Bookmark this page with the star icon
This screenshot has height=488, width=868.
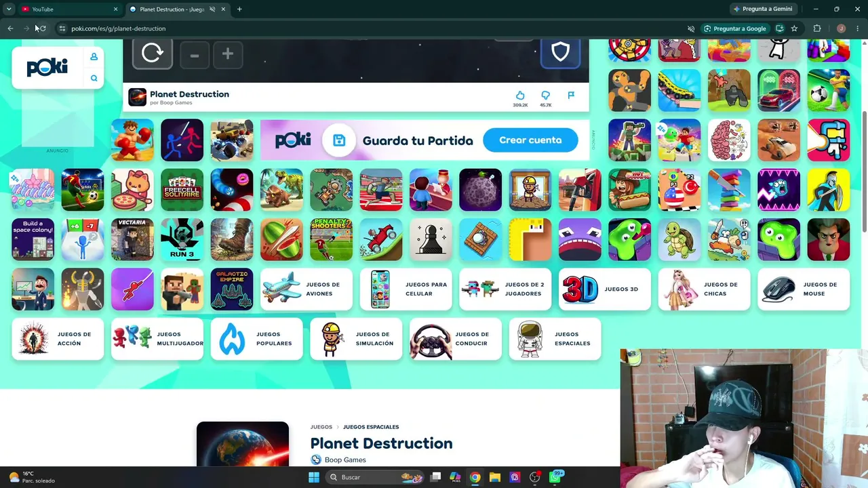click(x=794, y=28)
